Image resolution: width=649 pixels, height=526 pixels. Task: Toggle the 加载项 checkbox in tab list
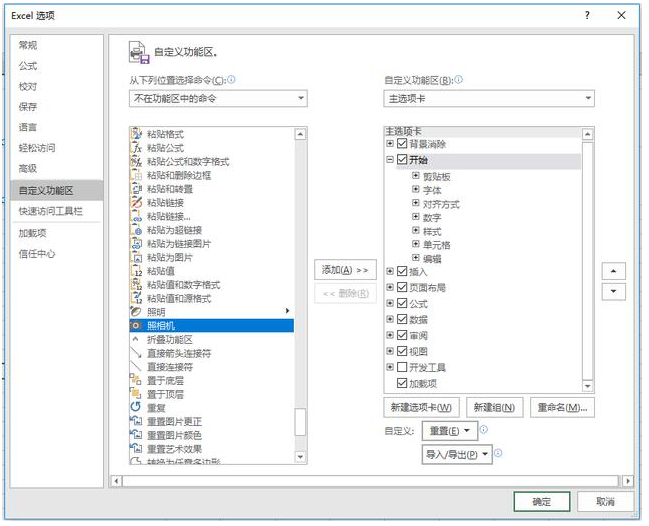coord(402,383)
